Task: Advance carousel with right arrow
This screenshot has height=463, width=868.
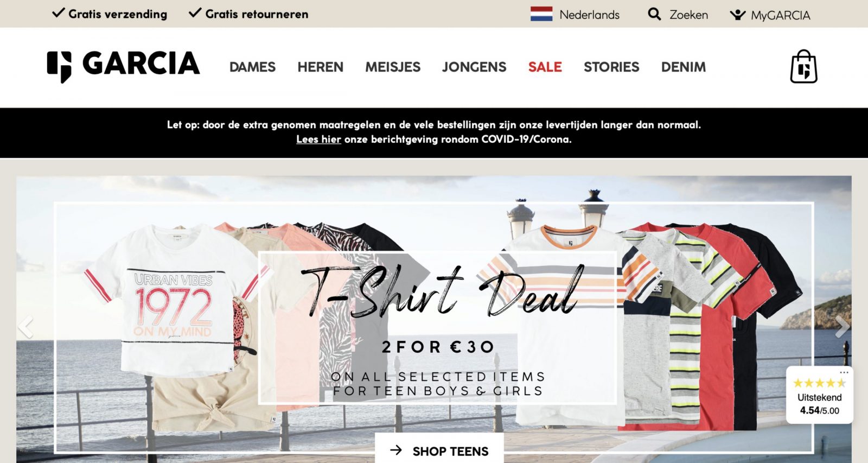Action: click(x=841, y=327)
